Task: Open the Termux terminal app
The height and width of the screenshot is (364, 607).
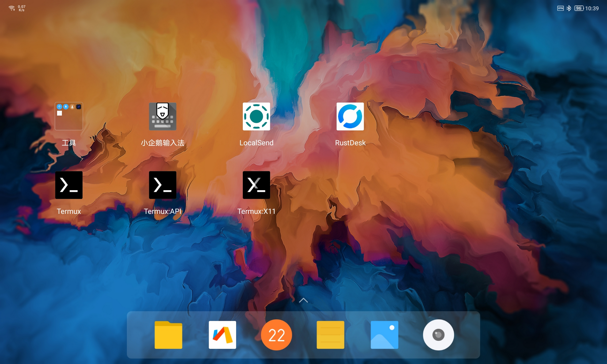Action: 69,185
